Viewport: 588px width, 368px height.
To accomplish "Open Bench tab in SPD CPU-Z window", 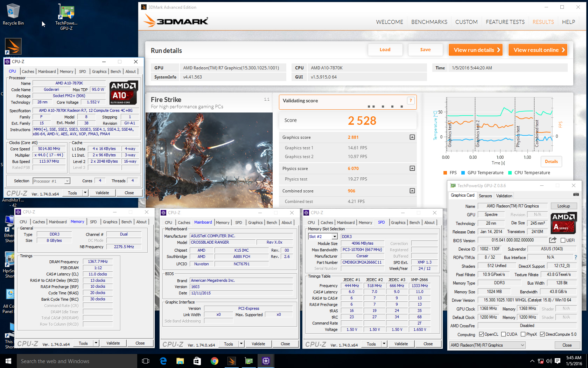I will pos(414,223).
